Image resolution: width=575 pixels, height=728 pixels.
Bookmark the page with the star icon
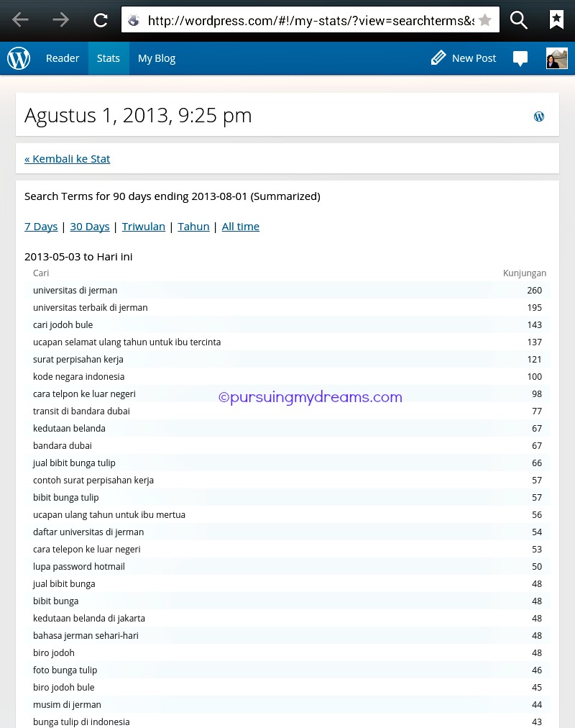click(x=485, y=20)
